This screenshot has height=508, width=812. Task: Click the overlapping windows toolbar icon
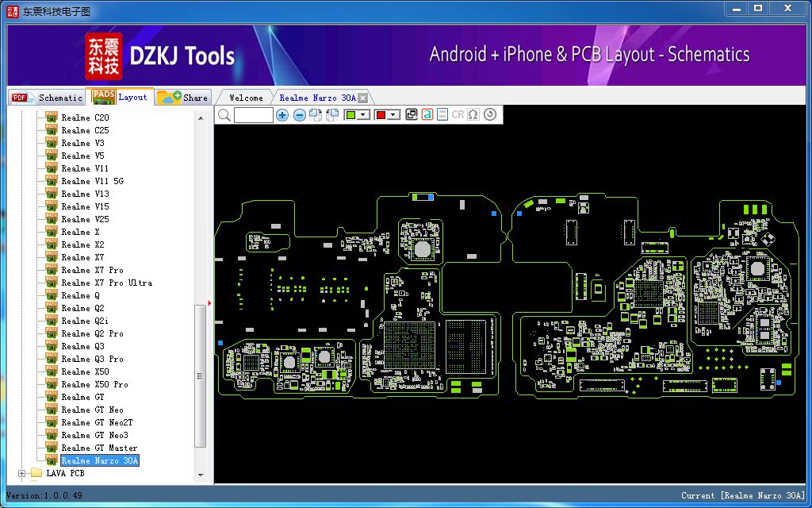(412, 114)
